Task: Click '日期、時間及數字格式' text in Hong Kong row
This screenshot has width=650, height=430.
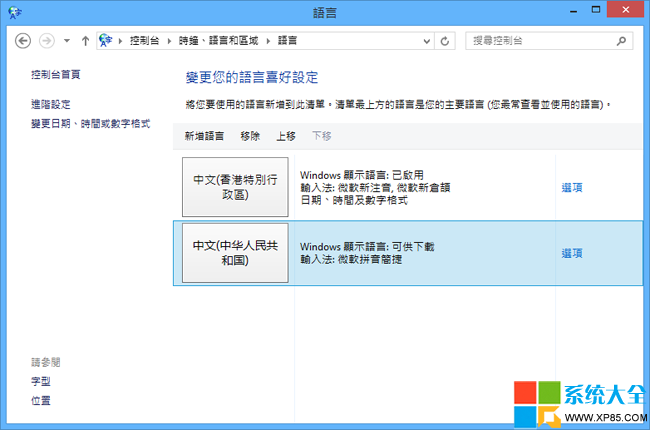Action: tap(354, 201)
